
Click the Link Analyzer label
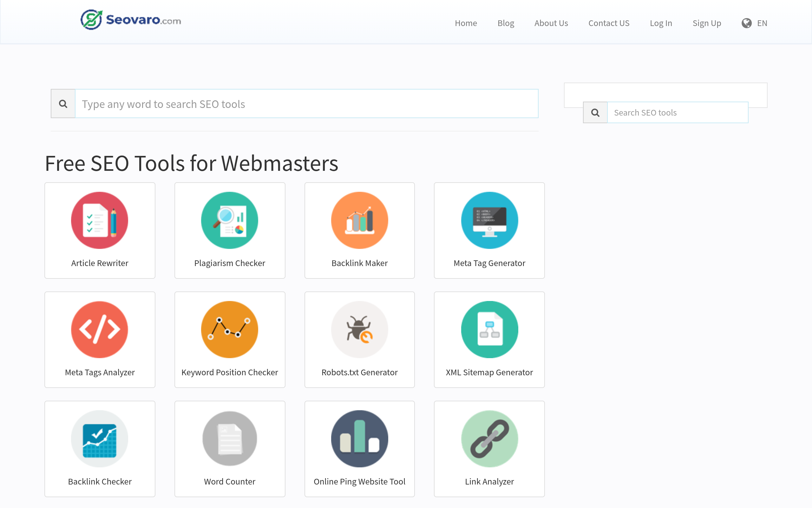[489, 481]
